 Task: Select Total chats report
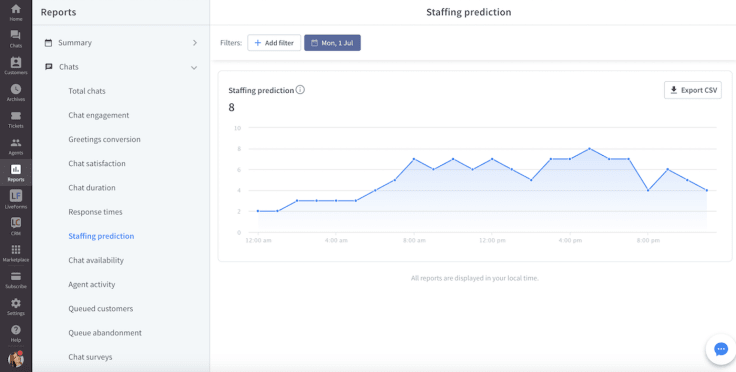click(87, 91)
